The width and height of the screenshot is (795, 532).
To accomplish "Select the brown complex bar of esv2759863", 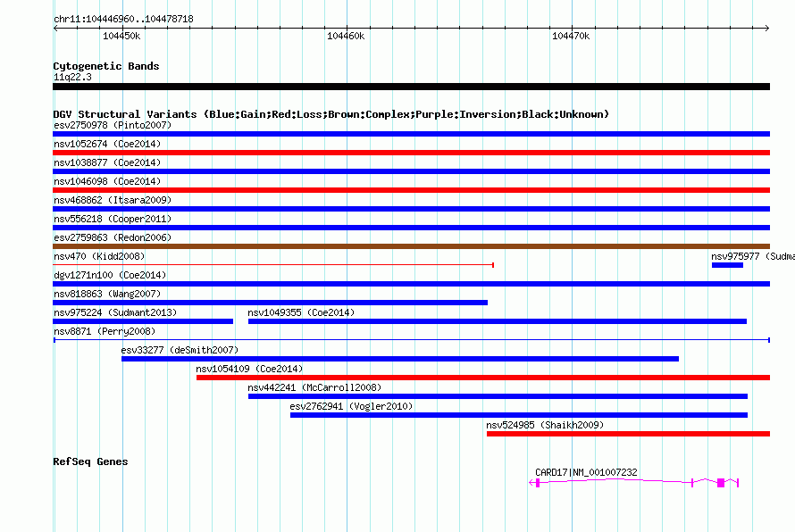I will tap(411, 246).
